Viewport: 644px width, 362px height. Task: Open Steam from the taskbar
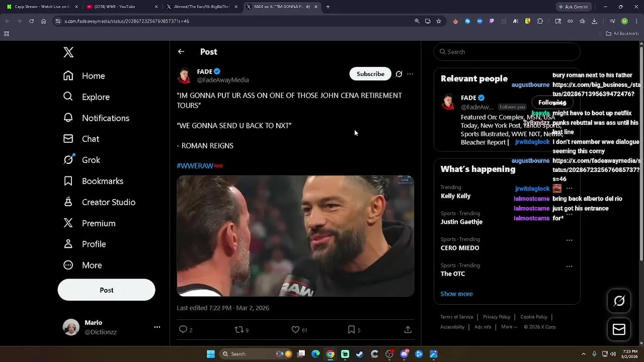point(360,354)
